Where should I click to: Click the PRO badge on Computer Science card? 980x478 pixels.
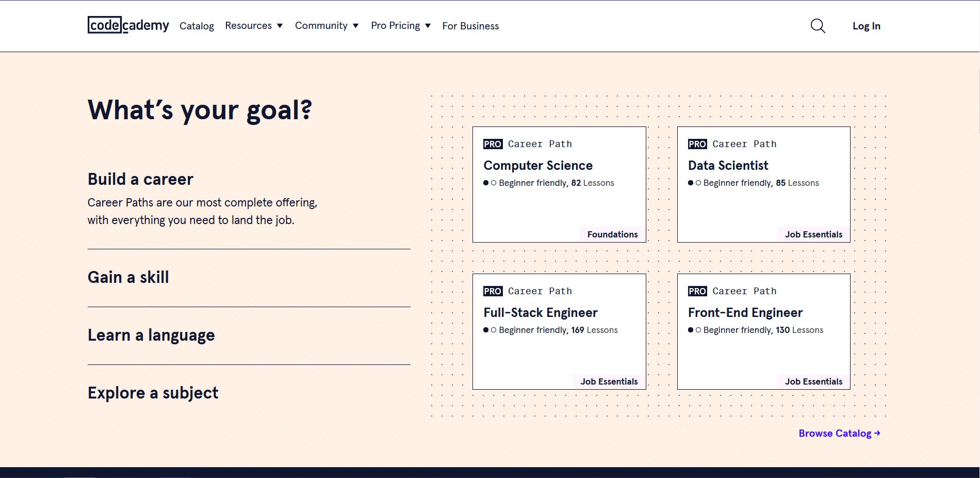point(493,144)
